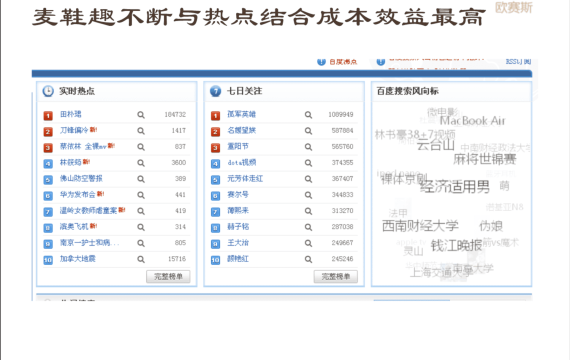Open the dota视频 link
The width and height of the screenshot is (570, 360).
[242, 162]
